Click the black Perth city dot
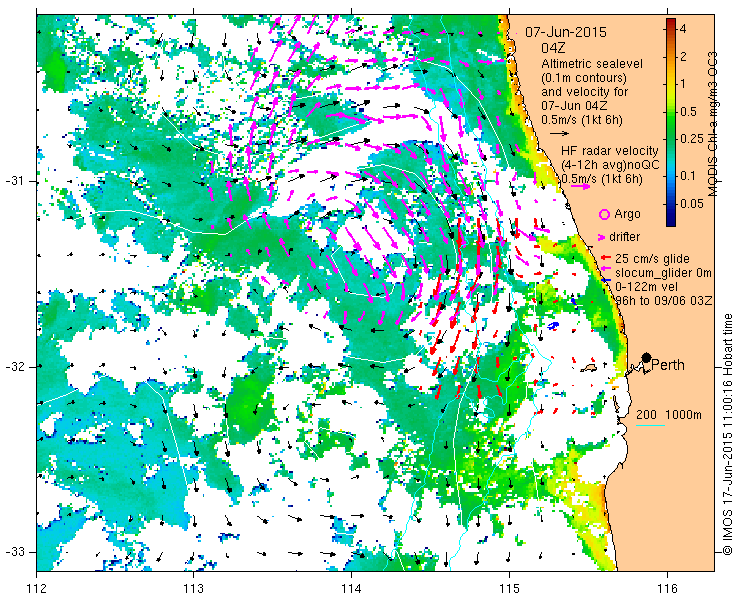Viewport: 740px width, 600px height. [647, 357]
